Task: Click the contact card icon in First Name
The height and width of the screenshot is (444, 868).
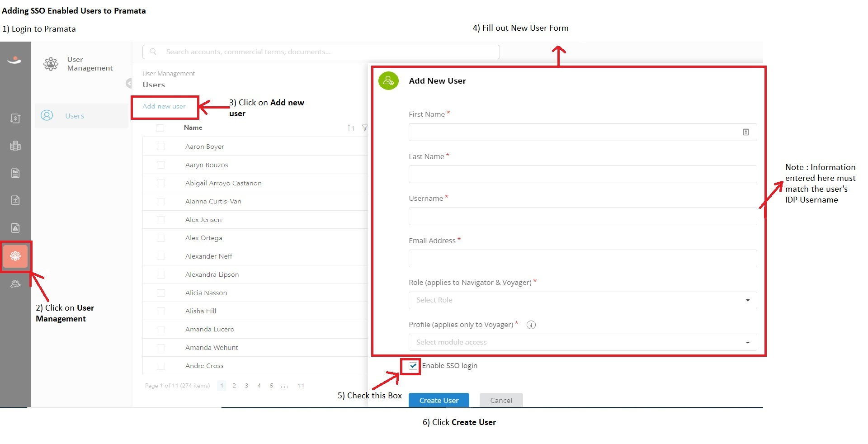Action: coord(746,132)
